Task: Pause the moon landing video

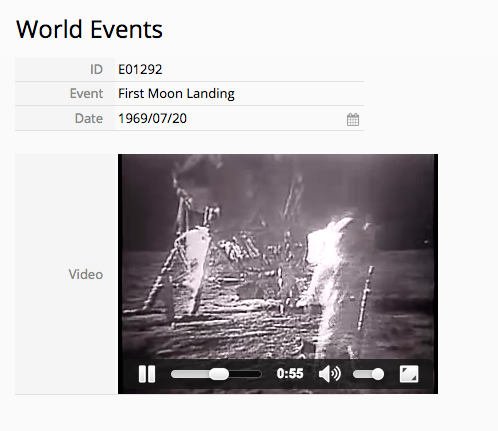Action: click(147, 374)
